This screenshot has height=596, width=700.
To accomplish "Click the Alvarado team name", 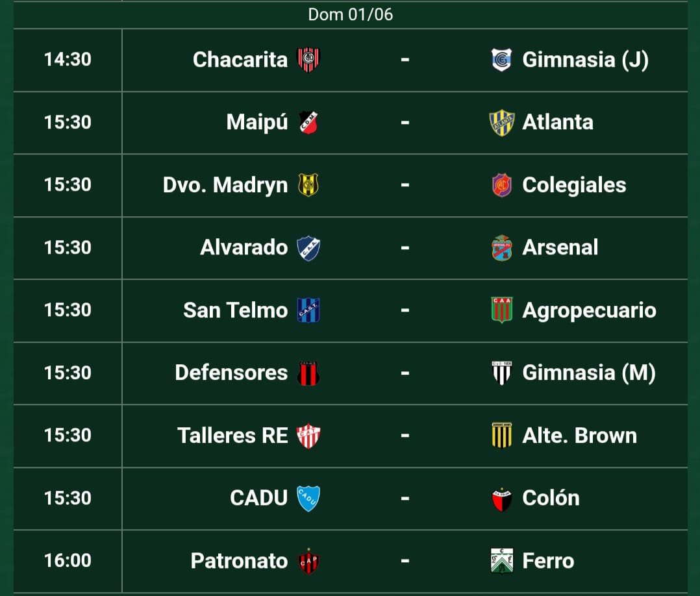I will pos(244,247).
